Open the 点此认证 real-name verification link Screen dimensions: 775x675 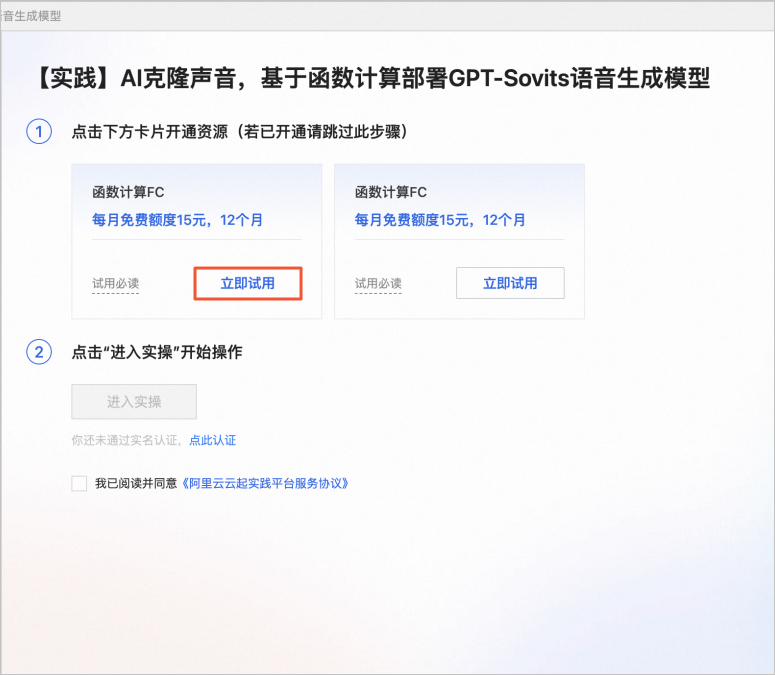[x=213, y=440]
